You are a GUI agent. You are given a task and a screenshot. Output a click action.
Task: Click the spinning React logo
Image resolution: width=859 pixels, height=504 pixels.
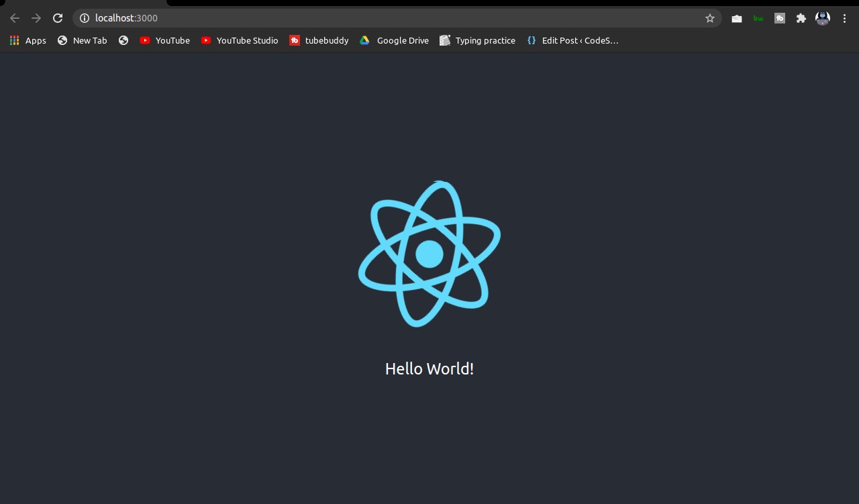point(429,254)
